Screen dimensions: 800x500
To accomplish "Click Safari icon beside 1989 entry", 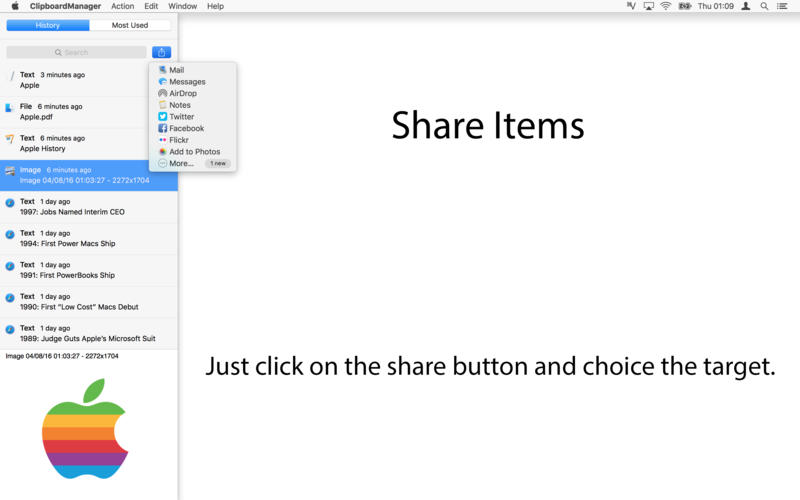I will tap(10, 329).
